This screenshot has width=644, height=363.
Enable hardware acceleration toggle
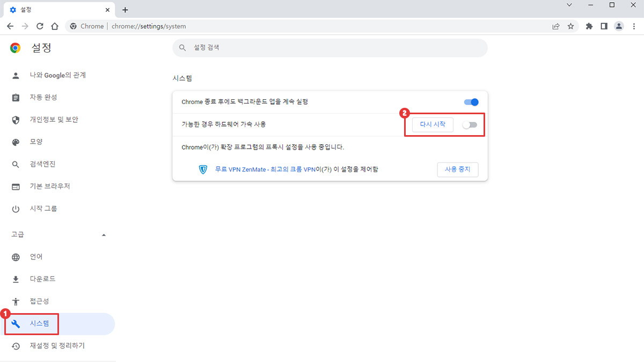point(470,125)
